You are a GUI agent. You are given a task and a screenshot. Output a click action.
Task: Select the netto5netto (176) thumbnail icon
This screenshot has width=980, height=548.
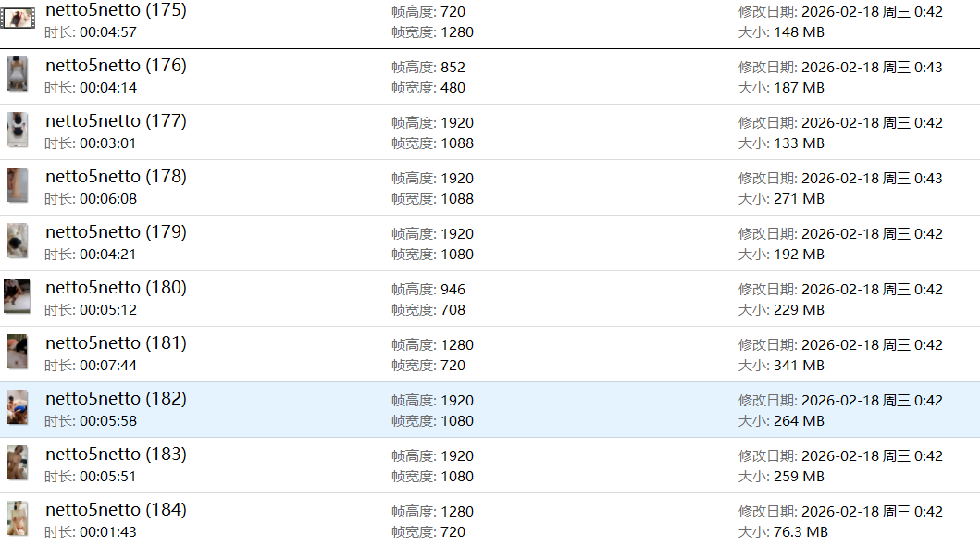click(18, 74)
